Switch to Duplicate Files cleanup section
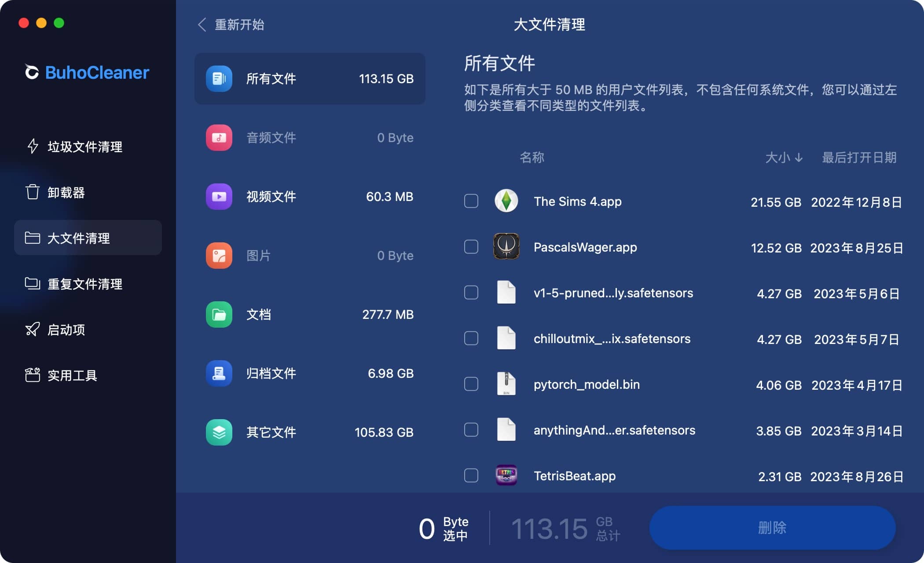924x563 pixels. [x=84, y=284]
